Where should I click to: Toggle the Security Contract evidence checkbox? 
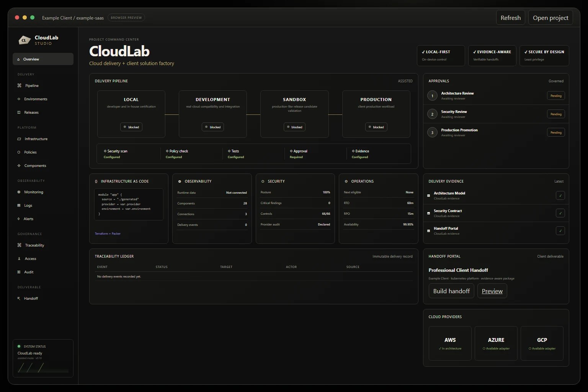[560, 213]
